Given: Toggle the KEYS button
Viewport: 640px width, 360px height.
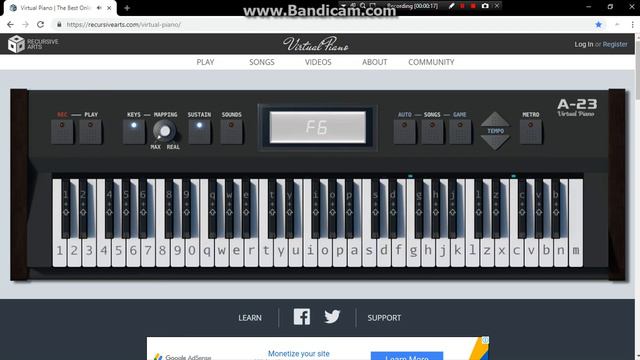Looking at the screenshot, I should click(134, 131).
